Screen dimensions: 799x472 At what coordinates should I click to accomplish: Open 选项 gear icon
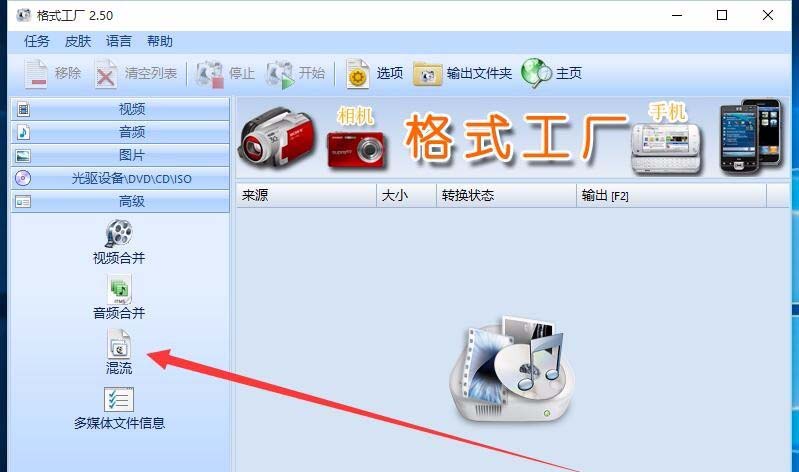click(x=358, y=74)
